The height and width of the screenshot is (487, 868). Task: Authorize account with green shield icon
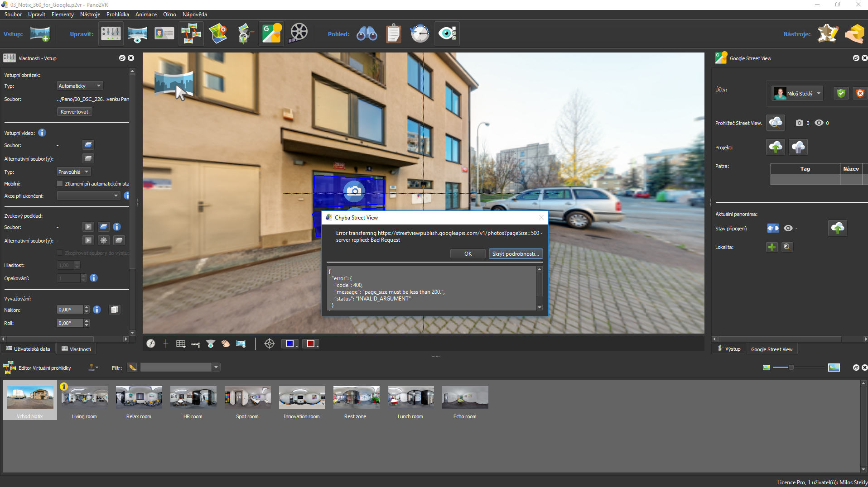tap(841, 93)
